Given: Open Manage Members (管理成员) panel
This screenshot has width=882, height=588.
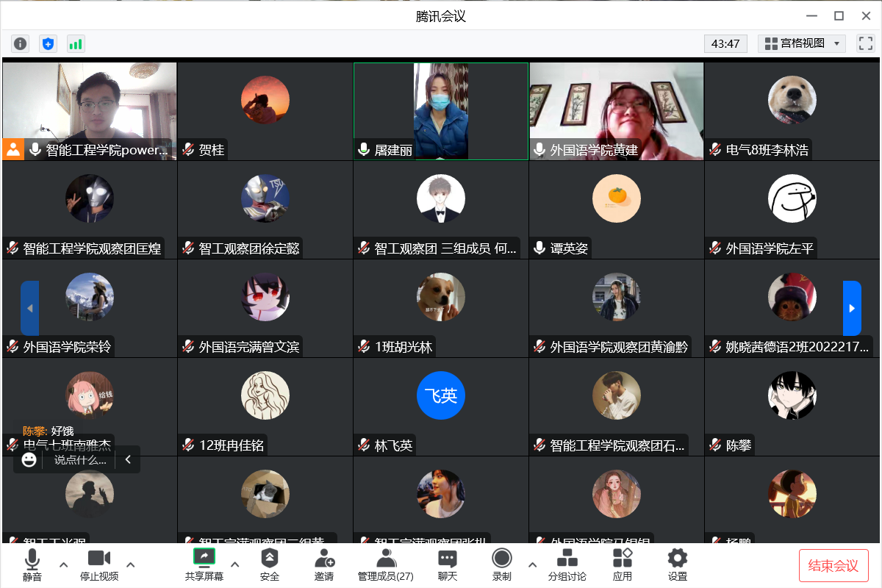Looking at the screenshot, I should [x=385, y=564].
